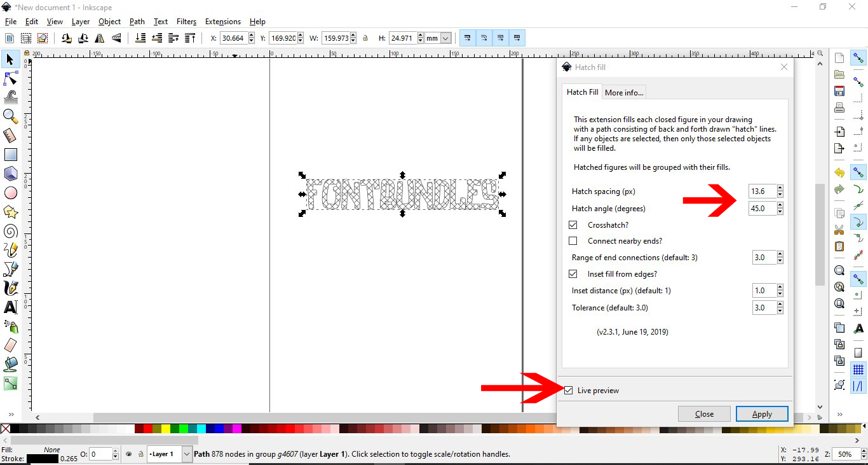The height and width of the screenshot is (465, 868).
Task: Click Raise selection to top icon
Action: (189, 38)
